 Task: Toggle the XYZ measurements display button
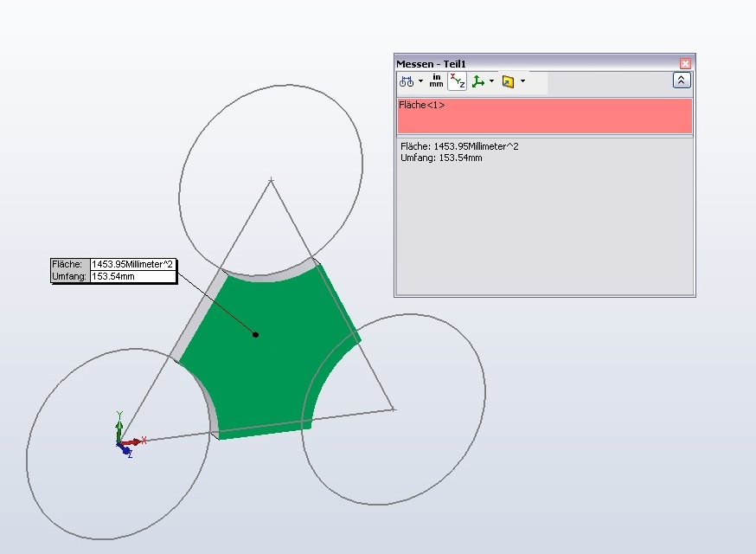(x=457, y=81)
